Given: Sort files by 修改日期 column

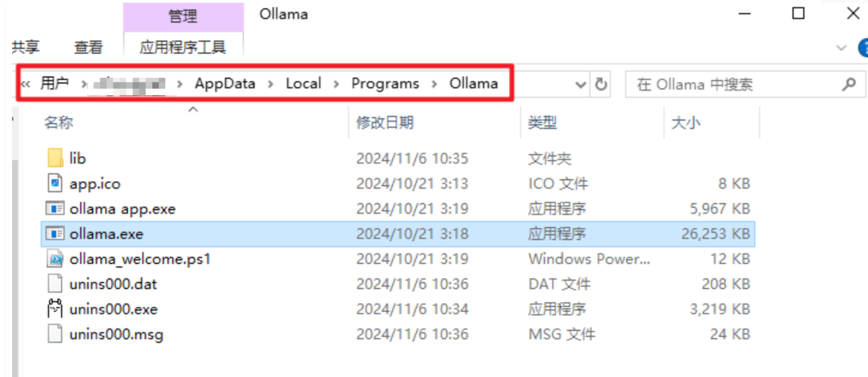Looking at the screenshot, I should 385,122.
